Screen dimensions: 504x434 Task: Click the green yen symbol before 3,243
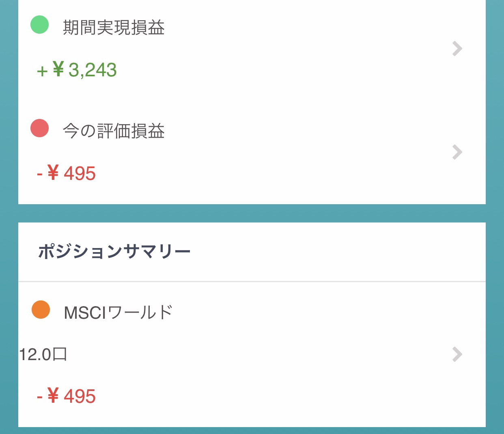[58, 69]
